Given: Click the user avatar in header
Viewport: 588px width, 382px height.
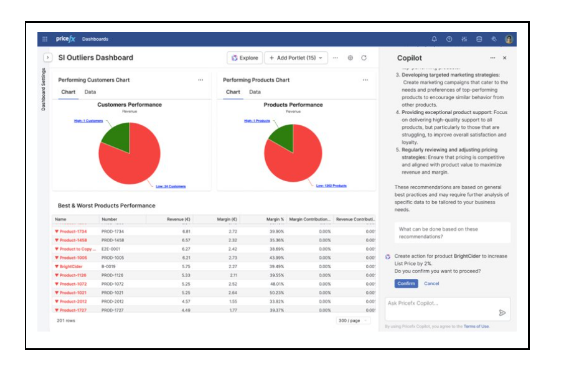Looking at the screenshot, I should (x=509, y=39).
